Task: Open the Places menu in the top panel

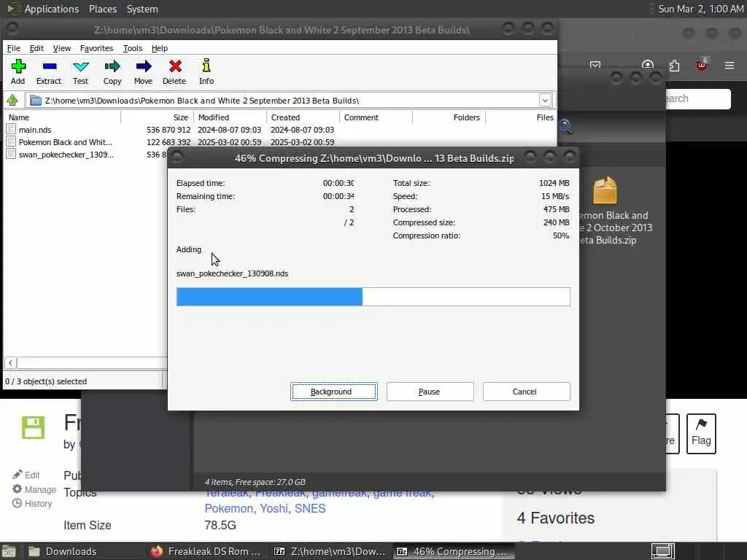Action: (102, 9)
